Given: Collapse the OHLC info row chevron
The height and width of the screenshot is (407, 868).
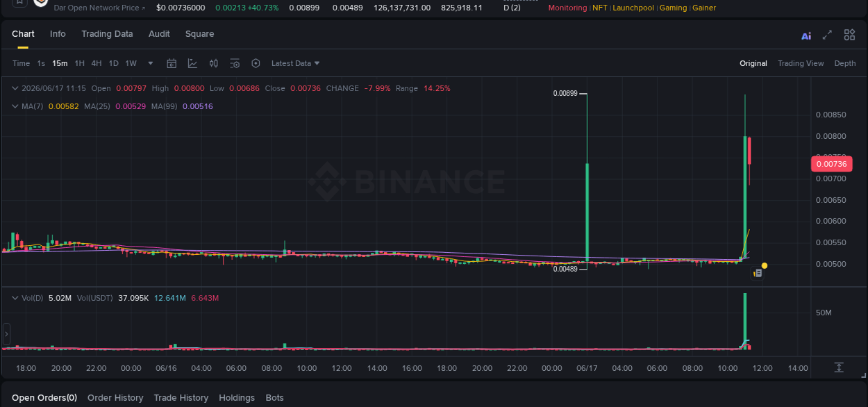Looking at the screenshot, I should (x=15, y=88).
